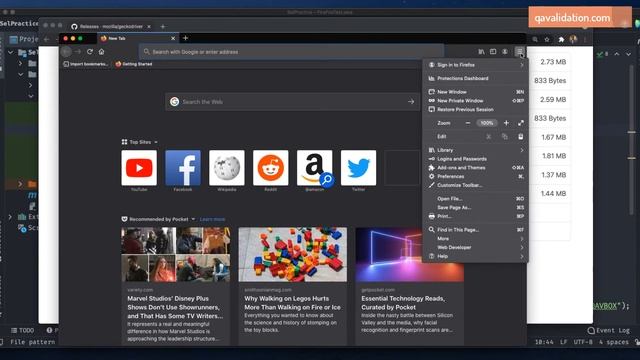The image size is (640, 360).
Task: Click the Firefox address bar
Action: tap(291, 52)
